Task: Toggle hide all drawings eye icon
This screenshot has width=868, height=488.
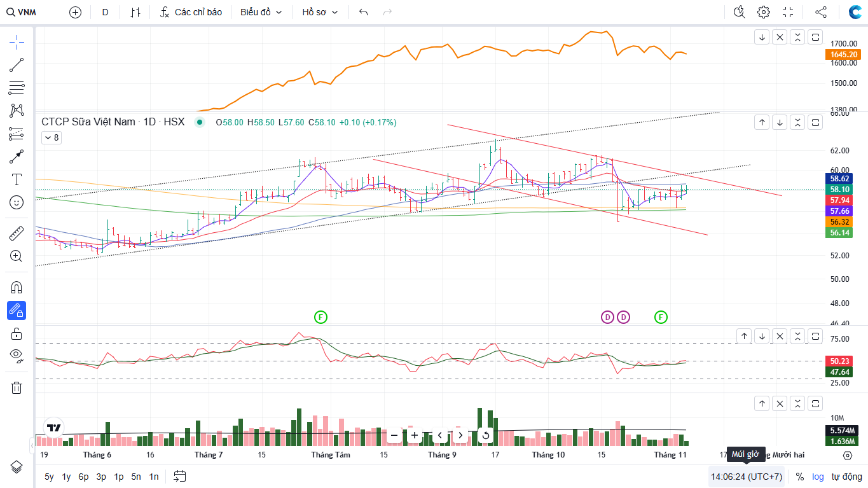Action: coord(17,356)
